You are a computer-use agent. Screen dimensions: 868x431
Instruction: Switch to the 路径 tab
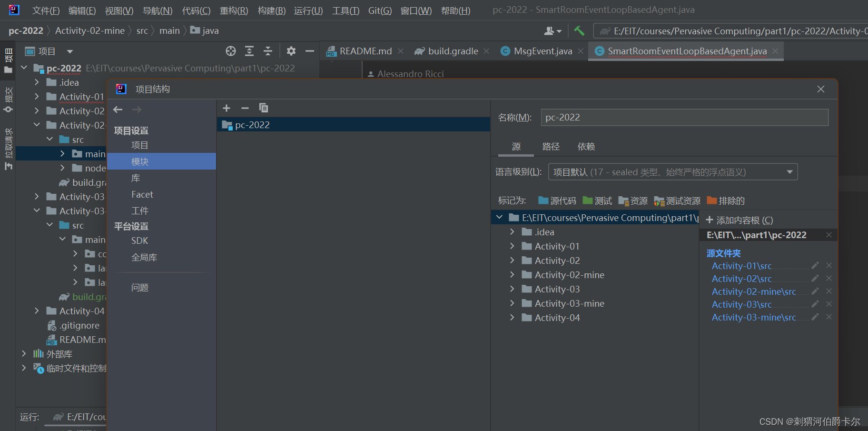[551, 147]
